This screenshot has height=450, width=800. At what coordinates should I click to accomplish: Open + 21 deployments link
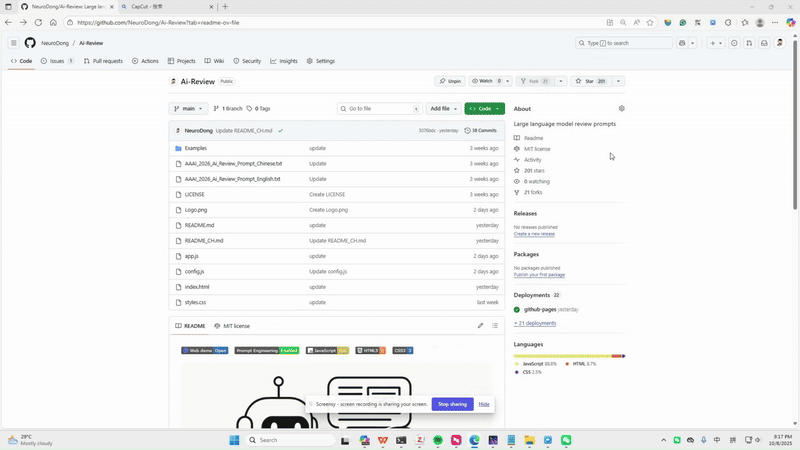pos(535,323)
